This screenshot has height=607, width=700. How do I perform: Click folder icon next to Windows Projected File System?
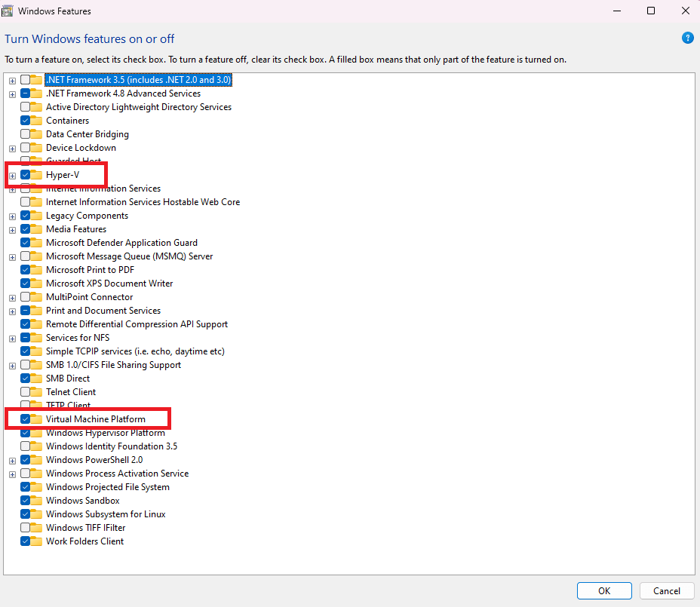point(37,487)
